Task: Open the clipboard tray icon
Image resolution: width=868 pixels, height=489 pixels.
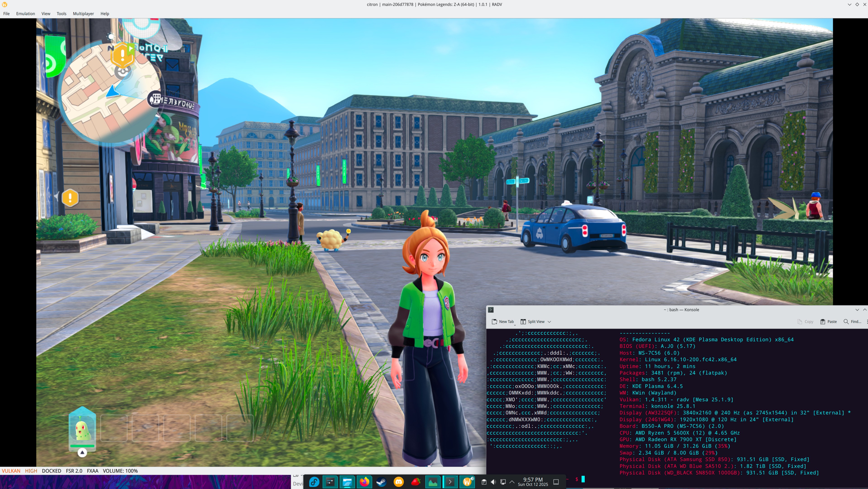Action: point(484,482)
